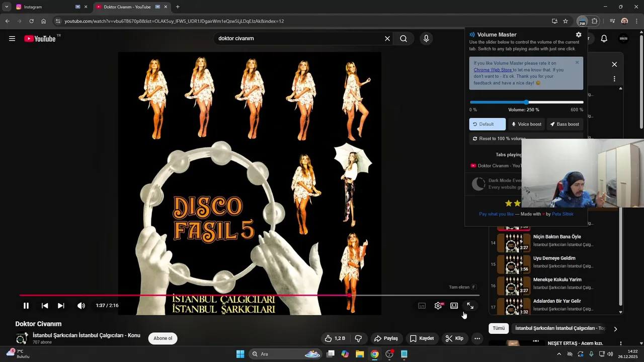Click the magnifier search button
The image size is (644, 362).
click(x=404, y=38)
